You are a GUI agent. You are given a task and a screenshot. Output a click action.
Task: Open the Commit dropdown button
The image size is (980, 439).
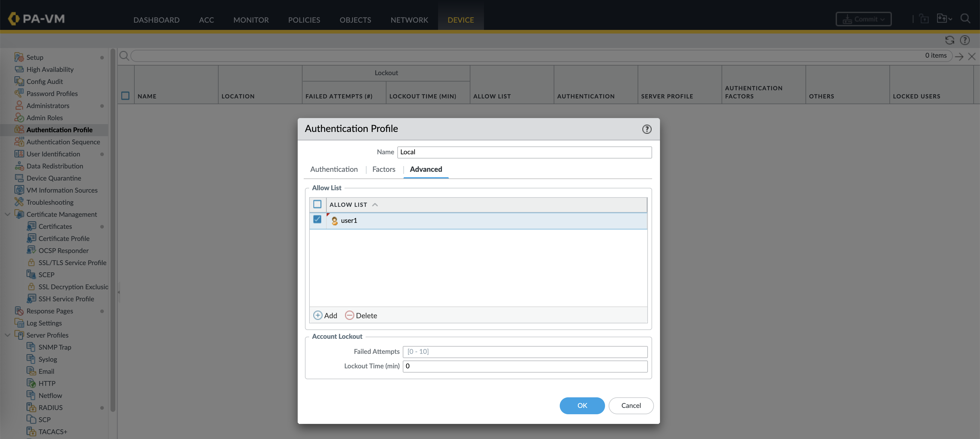(863, 19)
